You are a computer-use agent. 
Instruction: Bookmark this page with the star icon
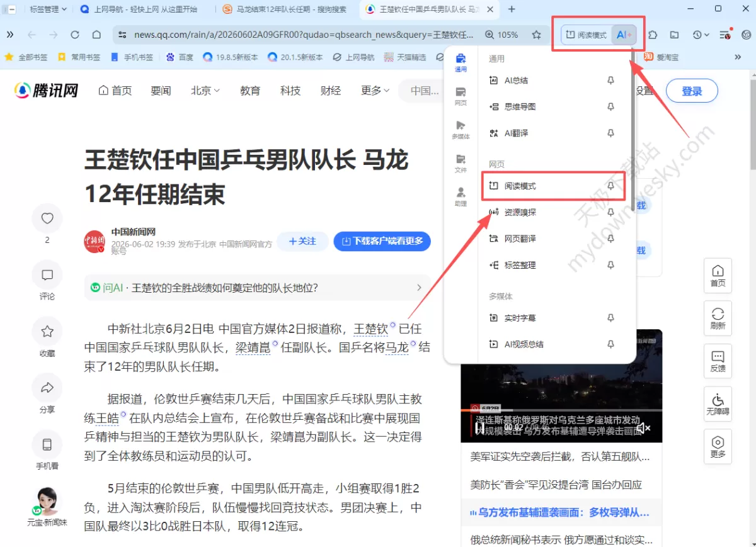(536, 35)
